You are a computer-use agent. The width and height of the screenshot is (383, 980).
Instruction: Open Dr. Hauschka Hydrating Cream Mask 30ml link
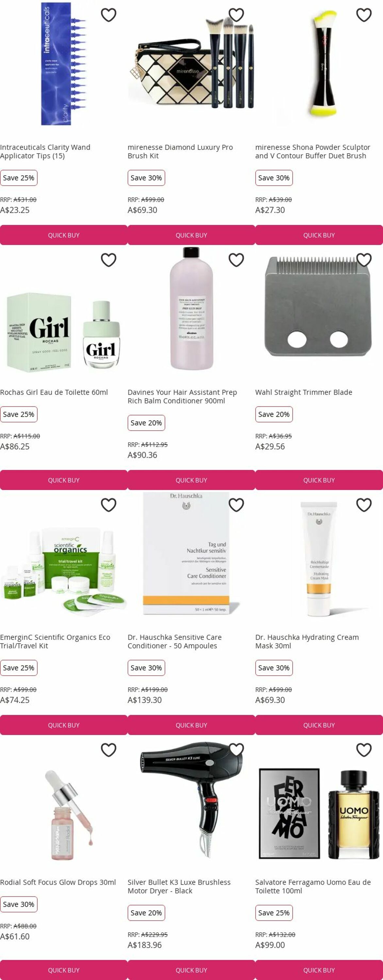(x=307, y=642)
